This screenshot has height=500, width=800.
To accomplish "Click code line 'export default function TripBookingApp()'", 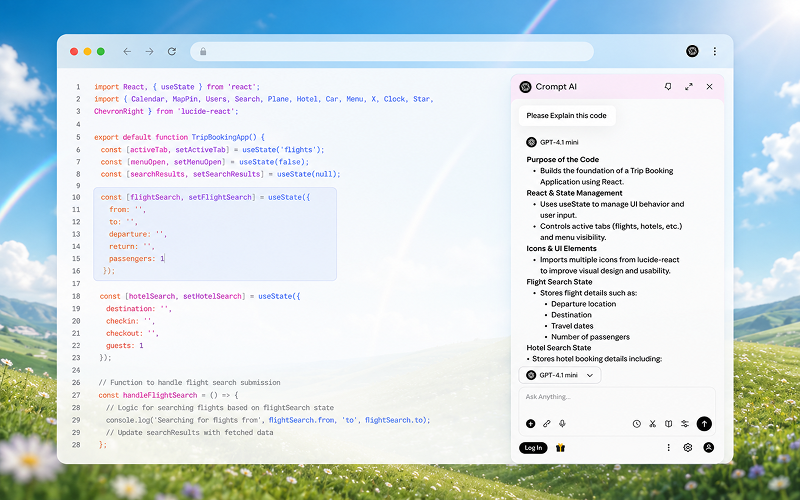I will click(180, 137).
